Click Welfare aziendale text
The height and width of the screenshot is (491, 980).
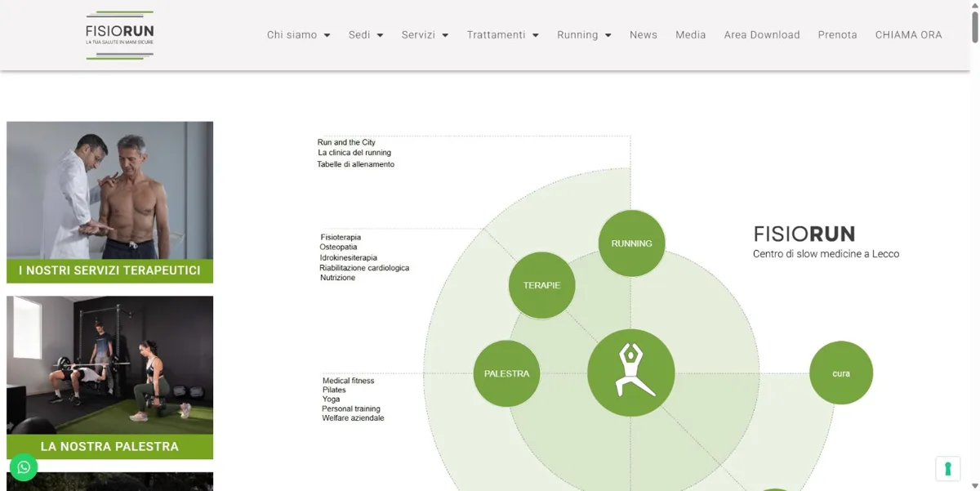click(353, 418)
